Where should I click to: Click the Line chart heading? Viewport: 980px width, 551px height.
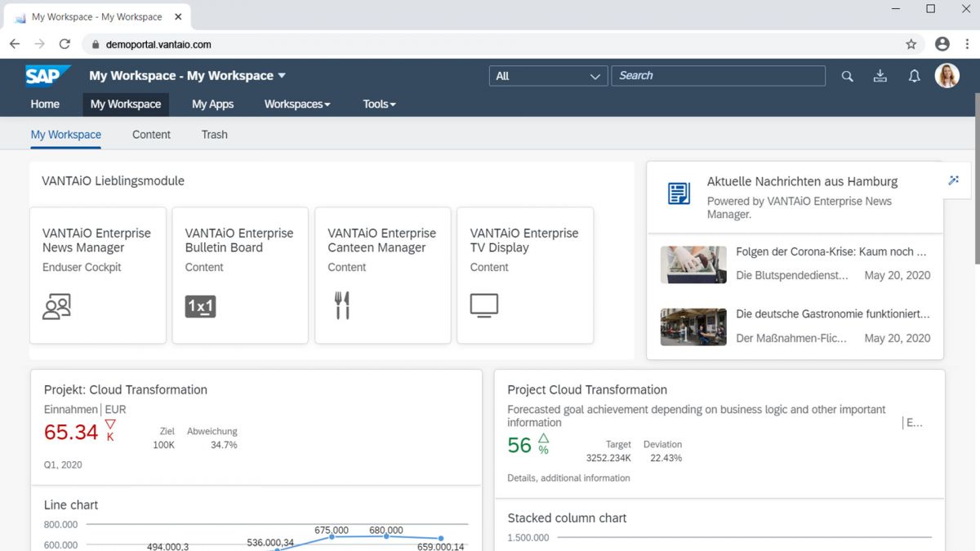point(71,505)
